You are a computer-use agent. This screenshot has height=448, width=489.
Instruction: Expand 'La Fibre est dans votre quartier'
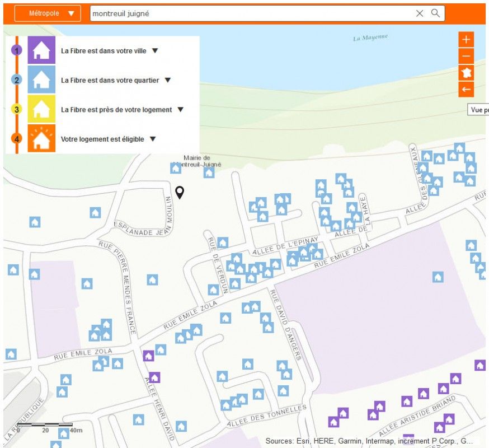tap(168, 80)
